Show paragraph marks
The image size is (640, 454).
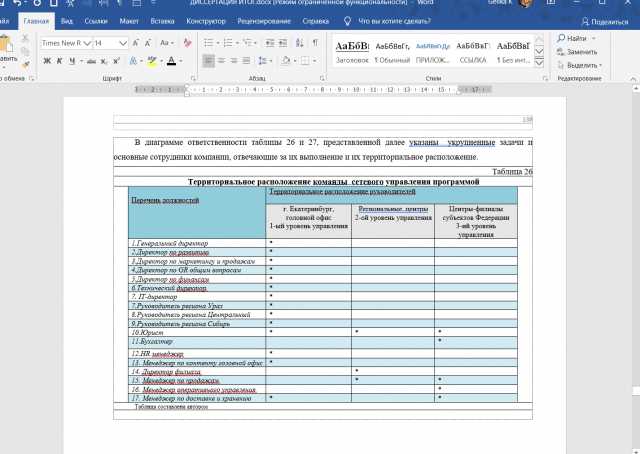(316, 43)
